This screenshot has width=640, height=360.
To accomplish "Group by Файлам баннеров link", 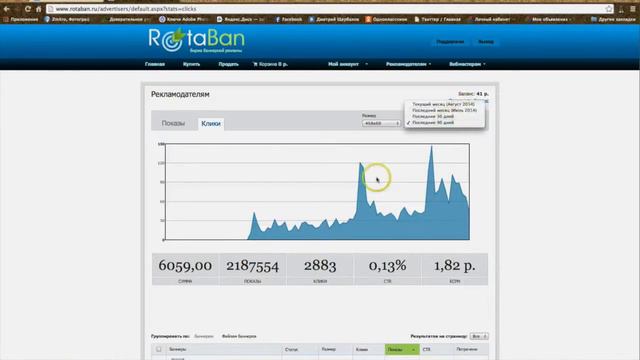I will click(x=239, y=336).
